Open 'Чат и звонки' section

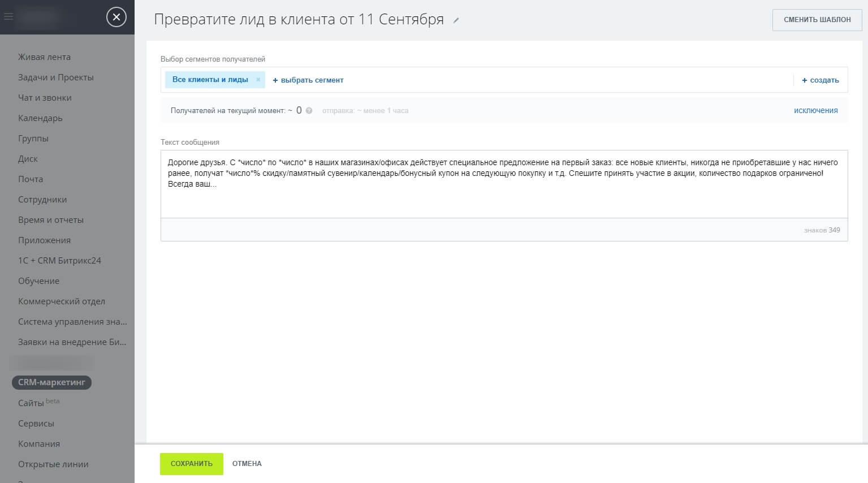[x=45, y=98]
